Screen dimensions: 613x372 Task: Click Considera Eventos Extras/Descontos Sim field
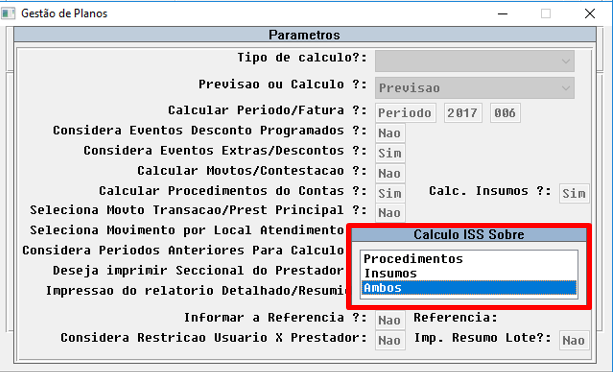390,153
